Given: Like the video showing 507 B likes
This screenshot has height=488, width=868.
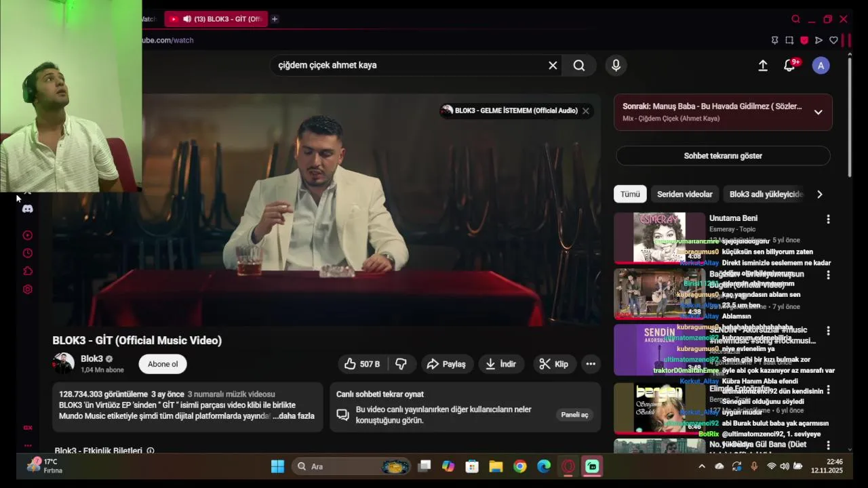Looking at the screenshot, I should click(362, 364).
